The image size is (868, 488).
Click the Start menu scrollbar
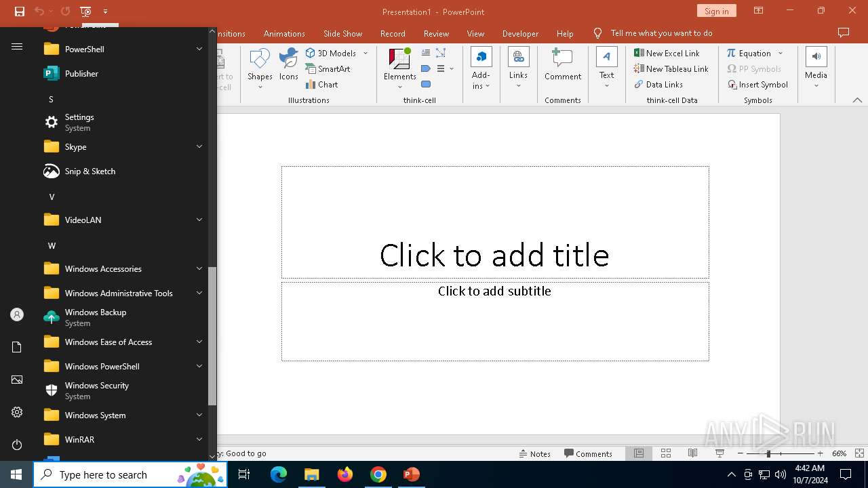pyautogui.click(x=212, y=335)
